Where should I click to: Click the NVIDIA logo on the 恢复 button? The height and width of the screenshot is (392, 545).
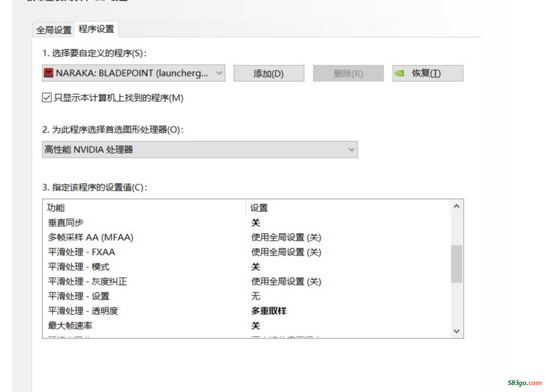[x=399, y=73]
